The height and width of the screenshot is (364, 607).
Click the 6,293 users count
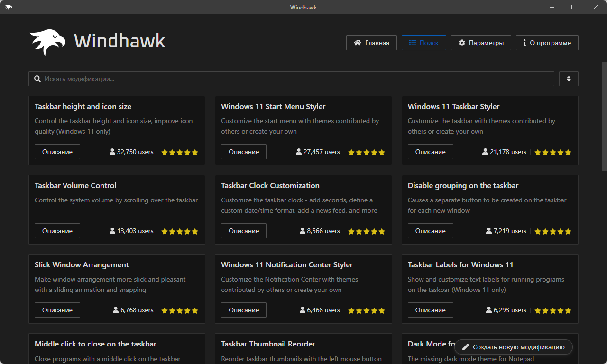tap(510, 310)
